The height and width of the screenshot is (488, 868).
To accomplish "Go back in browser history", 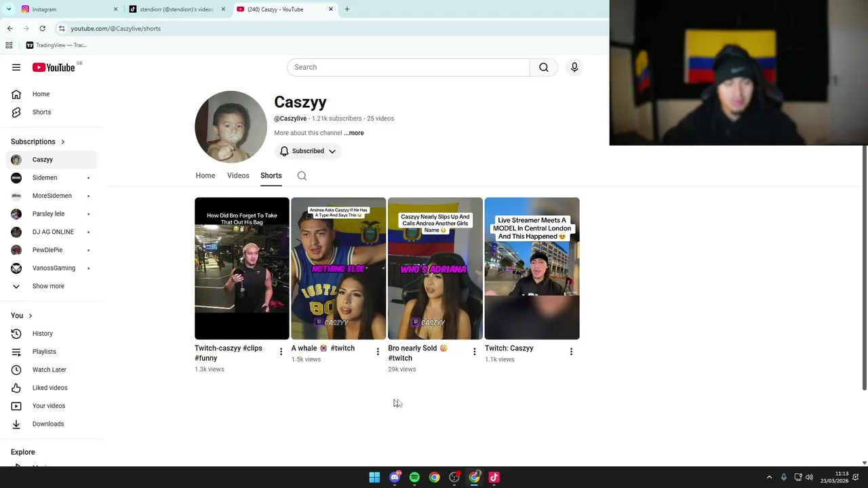I will point(9,28).
